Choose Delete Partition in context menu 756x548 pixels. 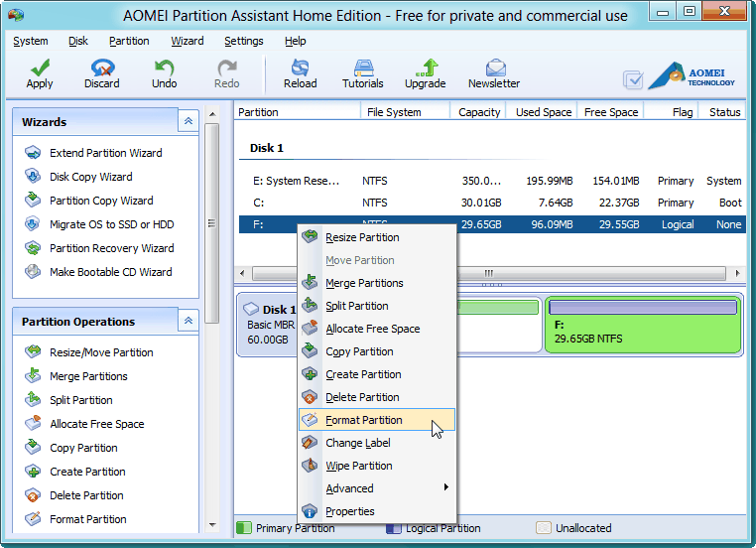pyautogui.click(x=377, y=397)
